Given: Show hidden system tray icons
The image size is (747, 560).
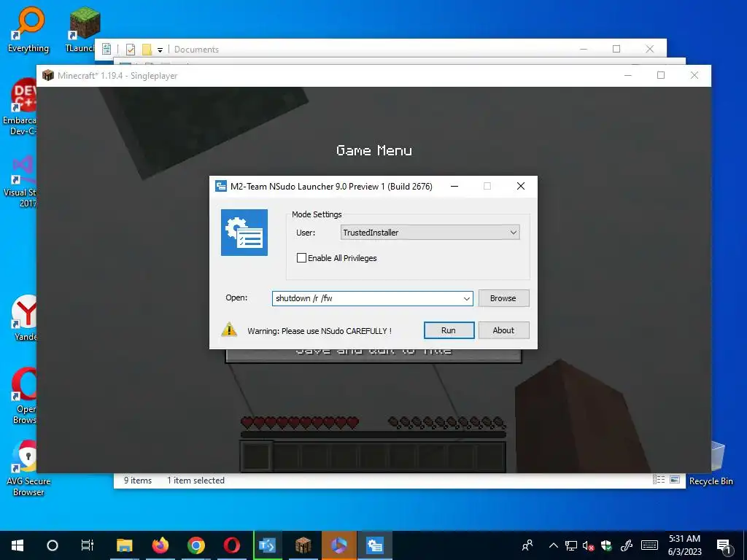Looking at the screenshot, I should [x=553, y=545].
